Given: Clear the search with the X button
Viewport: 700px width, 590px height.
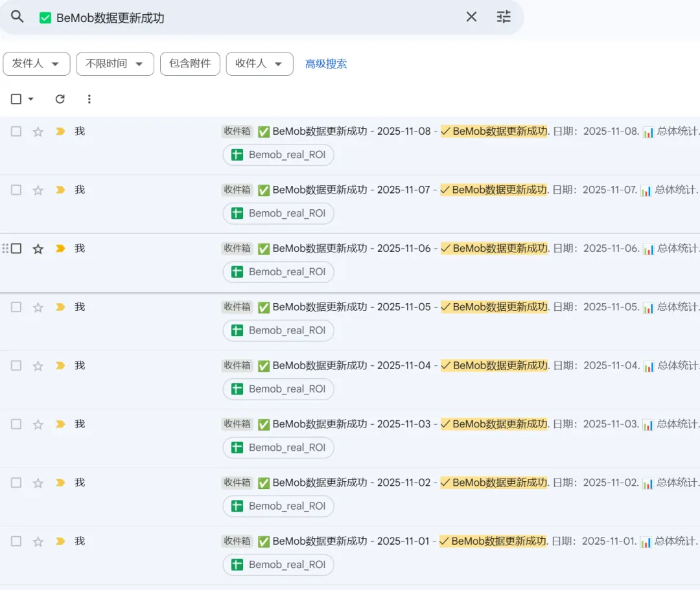Looking at the screenshot, I should coord(471,17).
